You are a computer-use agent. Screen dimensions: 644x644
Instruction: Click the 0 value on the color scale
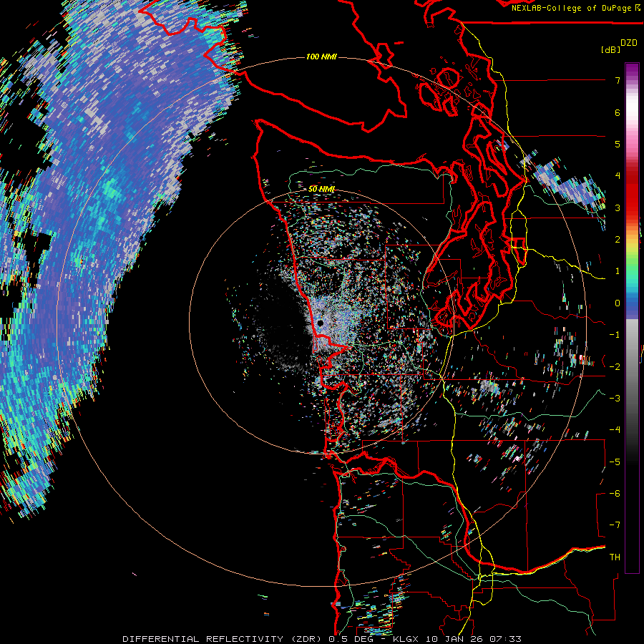(x=618, y=303)
